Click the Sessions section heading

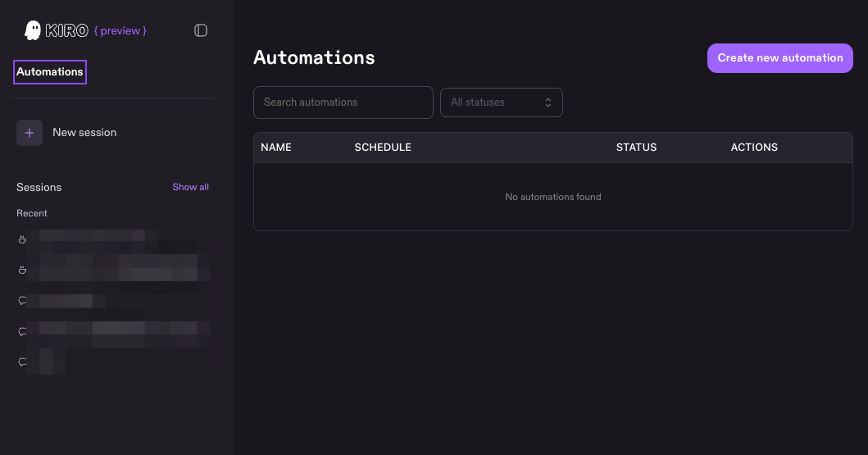39,187
